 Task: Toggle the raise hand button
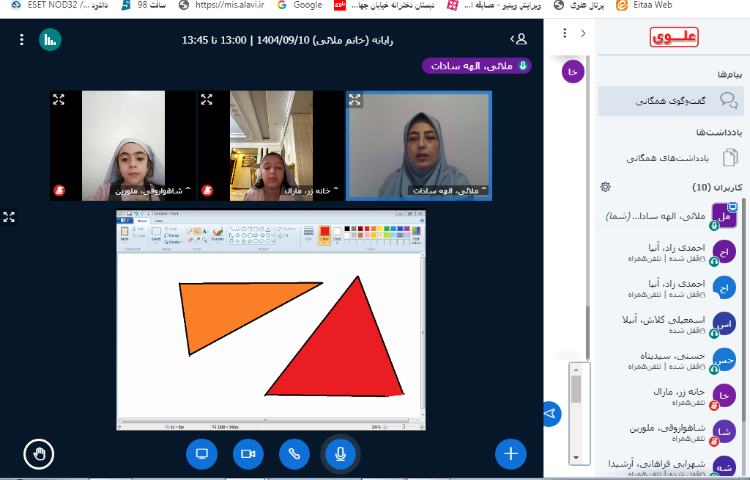[39, 454]
